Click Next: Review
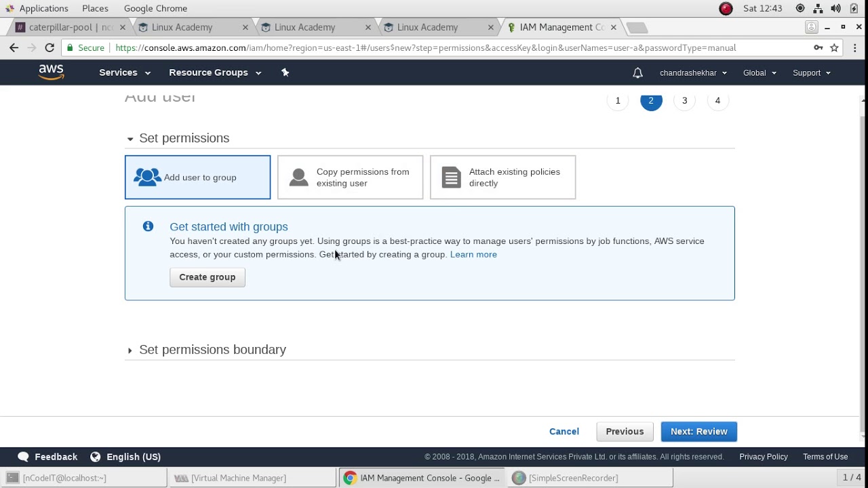Viewport: 868px width, 488px height. click(699, 432)
